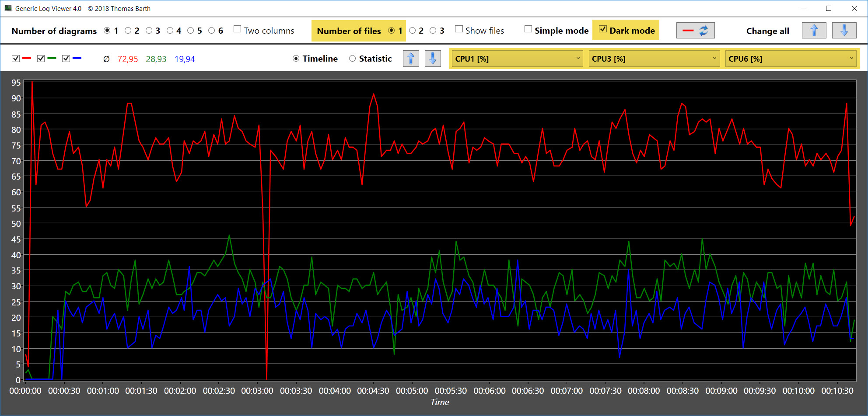Image resolution: width=868 pixels, height=416 pixels.
Task: Select 5 diagrams radio button
Action: coord(191,31)
